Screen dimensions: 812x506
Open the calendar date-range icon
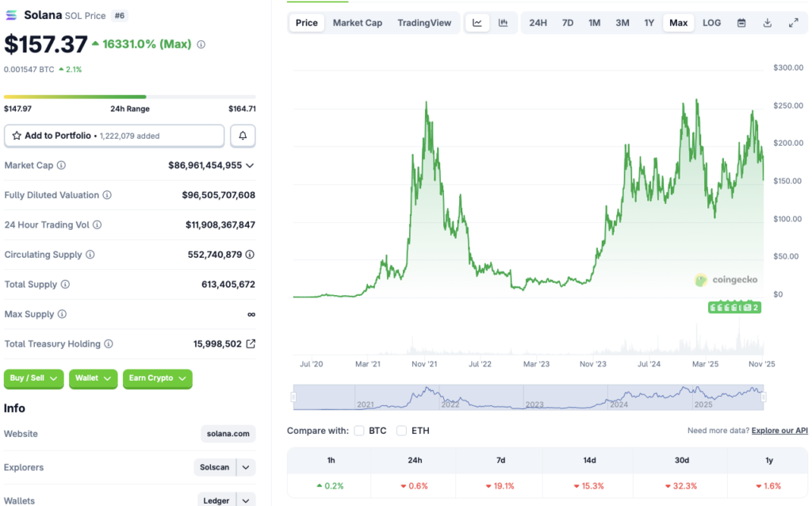pos(741,23)
